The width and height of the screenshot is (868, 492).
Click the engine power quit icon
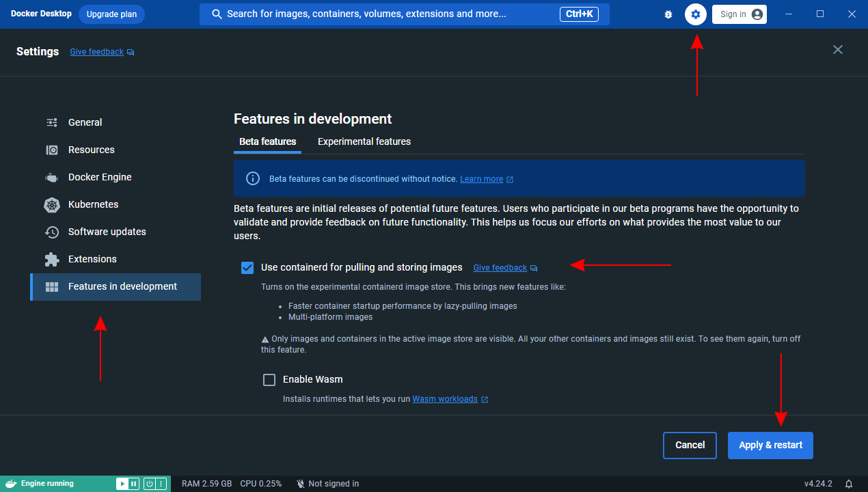(x=149, y=484)
